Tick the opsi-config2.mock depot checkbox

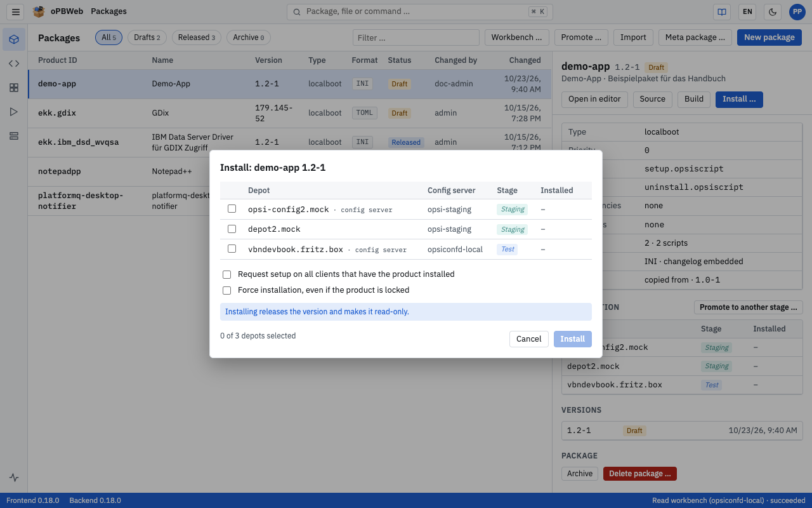coord(232,209)
